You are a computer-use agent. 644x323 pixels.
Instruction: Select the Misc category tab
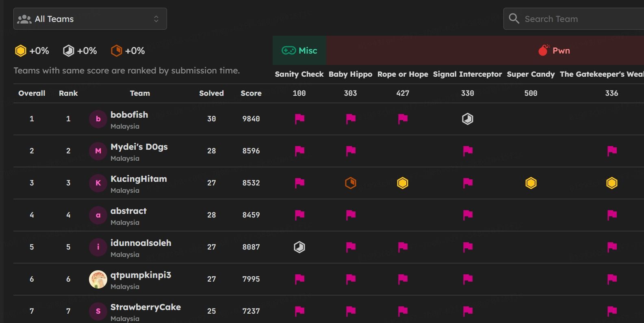299,50
